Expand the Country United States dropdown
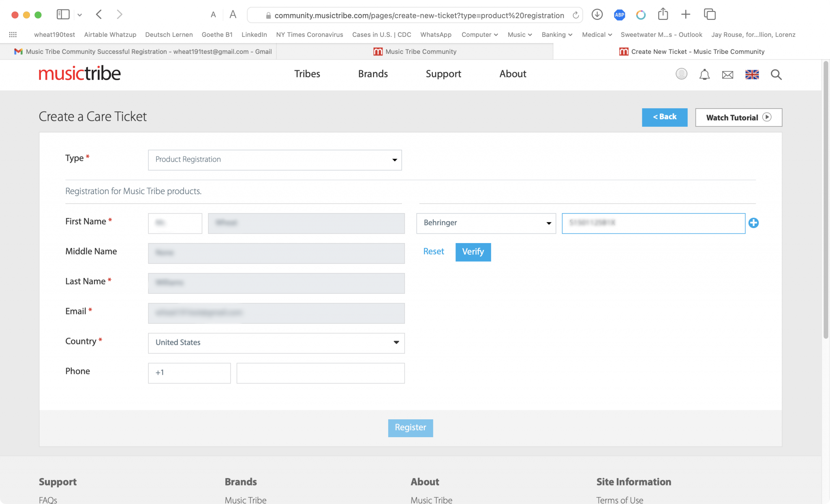This screenshot has height=504, width=830. point(276,343)
